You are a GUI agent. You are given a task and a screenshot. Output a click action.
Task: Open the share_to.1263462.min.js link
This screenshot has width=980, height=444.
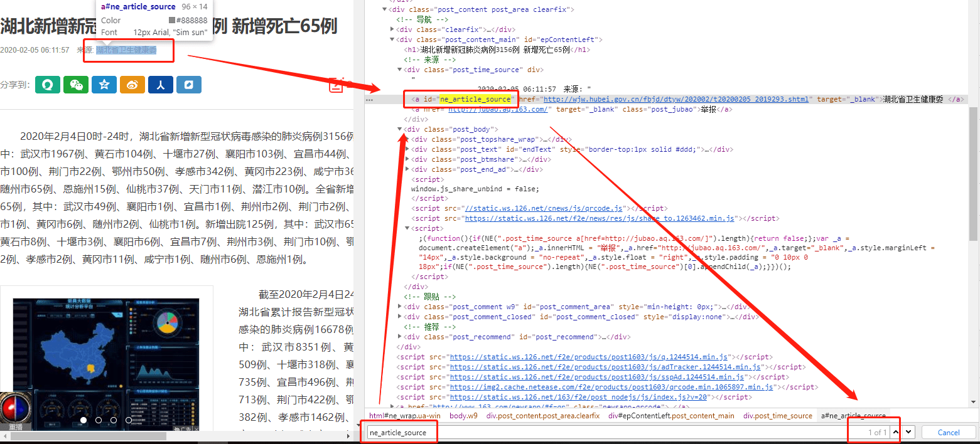(x=600, y=218)
